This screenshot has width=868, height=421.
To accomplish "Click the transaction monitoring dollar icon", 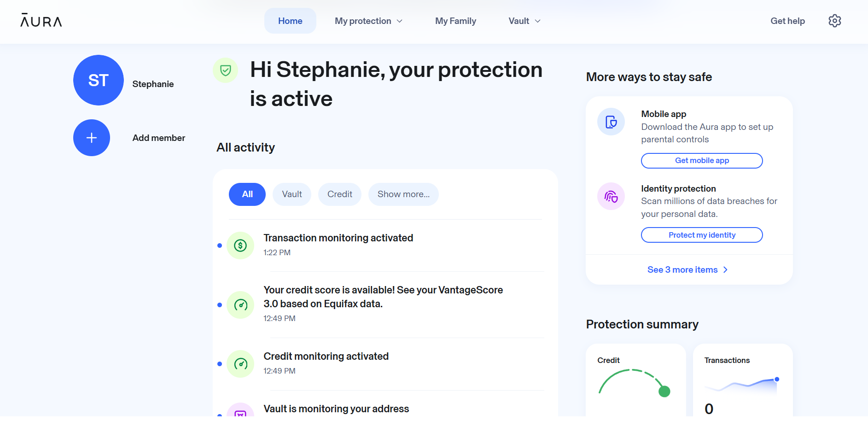I will (x=240, y=246).
